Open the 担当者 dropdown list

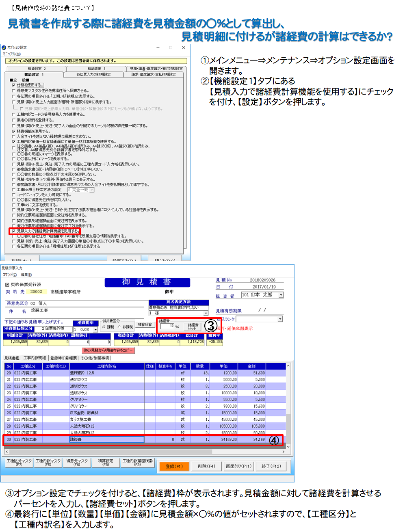click(x=281, y=295)
